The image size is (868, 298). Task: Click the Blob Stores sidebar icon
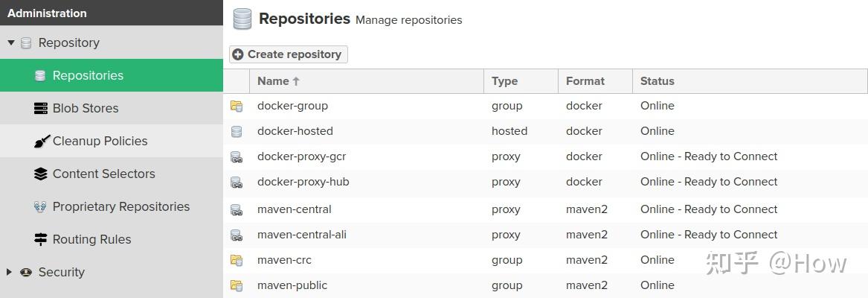coord(41,108)
